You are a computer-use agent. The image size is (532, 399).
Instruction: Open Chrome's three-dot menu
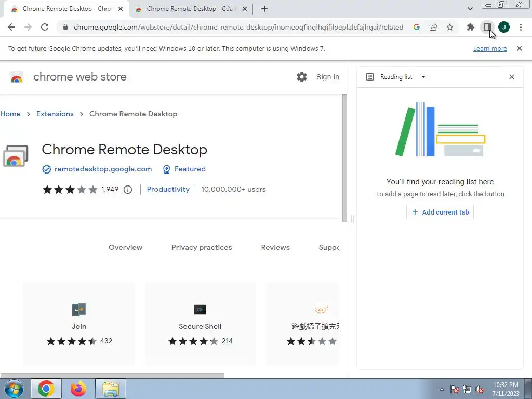pos(521,27)
